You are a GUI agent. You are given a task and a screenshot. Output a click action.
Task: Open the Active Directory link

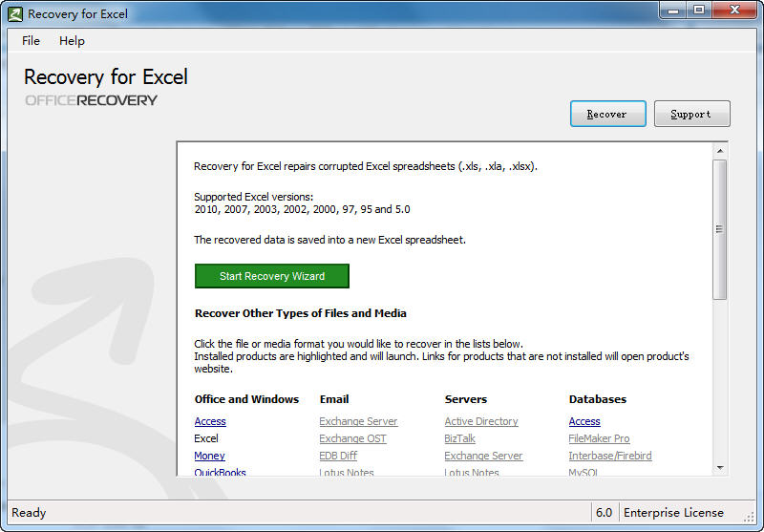click(x=481, y=421)
